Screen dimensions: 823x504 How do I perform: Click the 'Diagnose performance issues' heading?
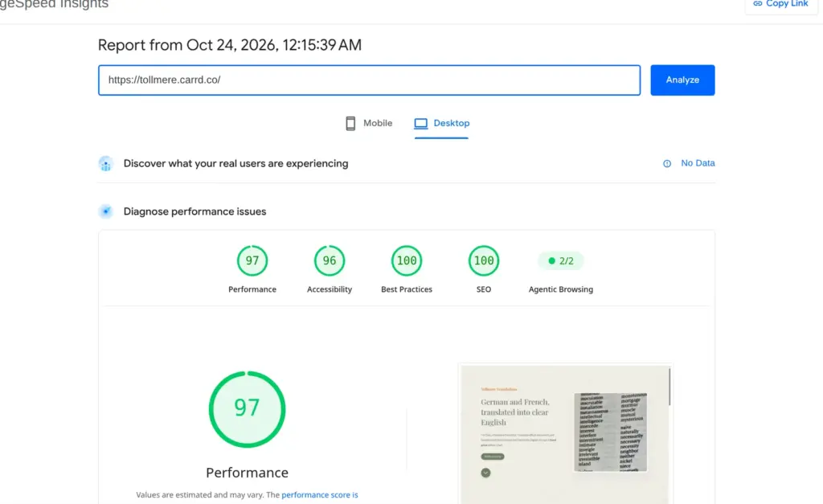click(194, 211)
